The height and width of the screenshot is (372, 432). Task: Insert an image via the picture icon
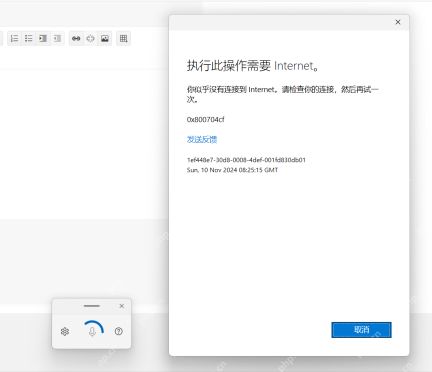(105, 39)
